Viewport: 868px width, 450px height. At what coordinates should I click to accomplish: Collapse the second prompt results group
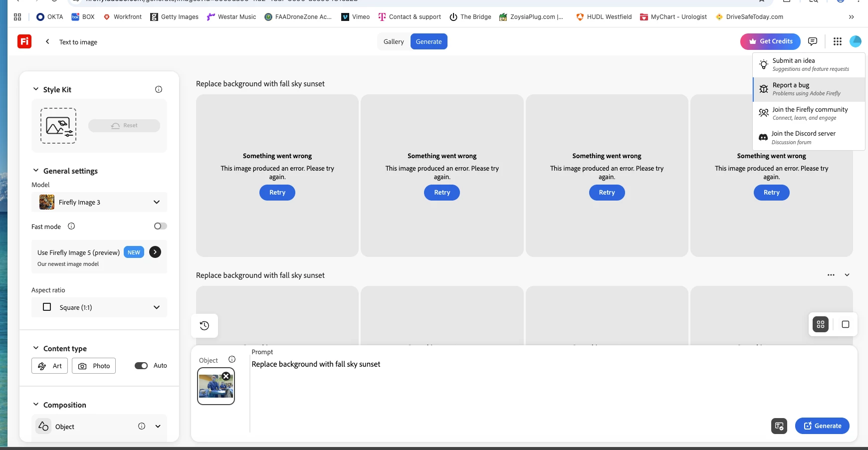847,275
